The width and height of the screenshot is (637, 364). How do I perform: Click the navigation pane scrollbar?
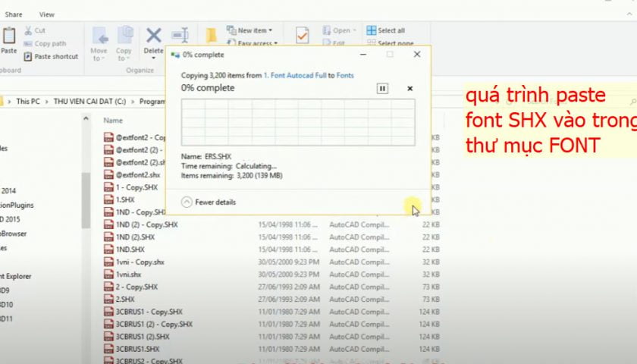[86, 200]
